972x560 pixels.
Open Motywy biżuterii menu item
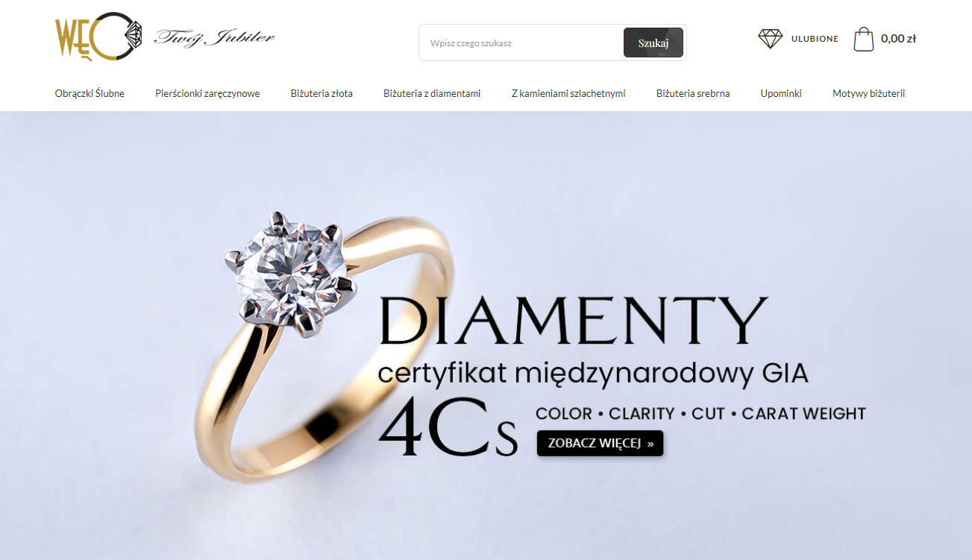(x=868, y=93)
